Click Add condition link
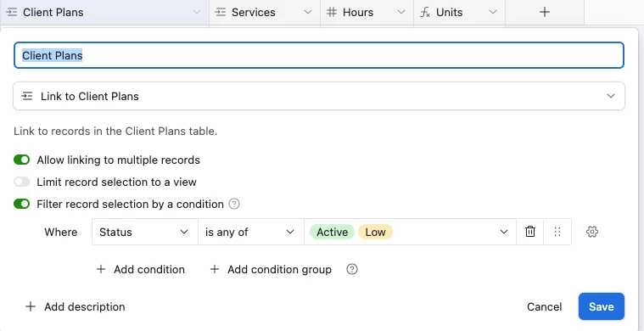Screen dimensions: 644x331 (141, 269)
